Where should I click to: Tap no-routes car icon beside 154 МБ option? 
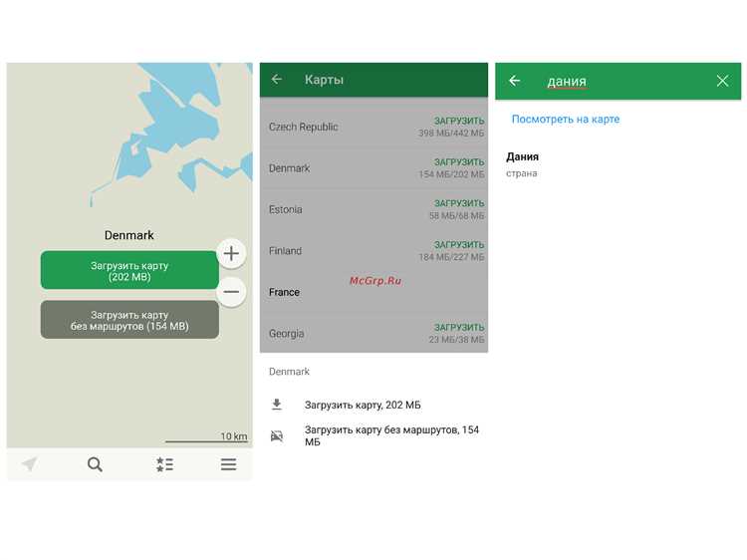277,435
